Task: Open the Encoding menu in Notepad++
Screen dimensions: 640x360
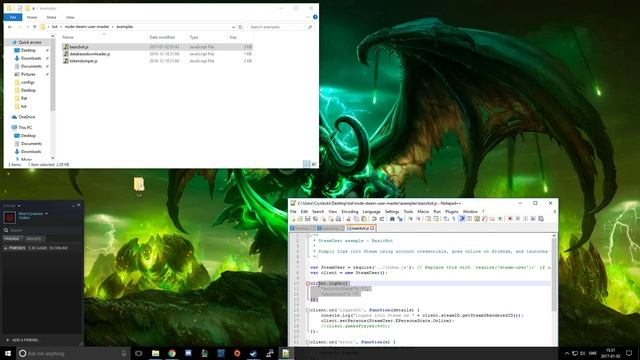Action: (x=350, y=211)
